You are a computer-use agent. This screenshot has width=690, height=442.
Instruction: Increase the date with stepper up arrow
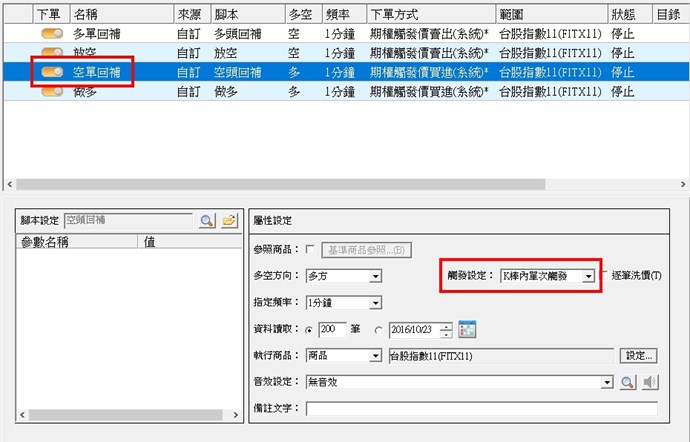pyautogui.click(x=446, y=326)
